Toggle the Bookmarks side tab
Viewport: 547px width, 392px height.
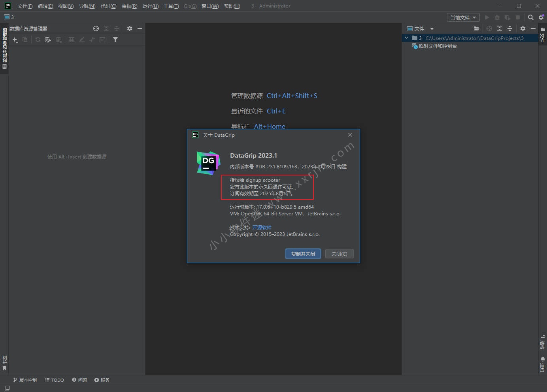(x=5, y=363)
